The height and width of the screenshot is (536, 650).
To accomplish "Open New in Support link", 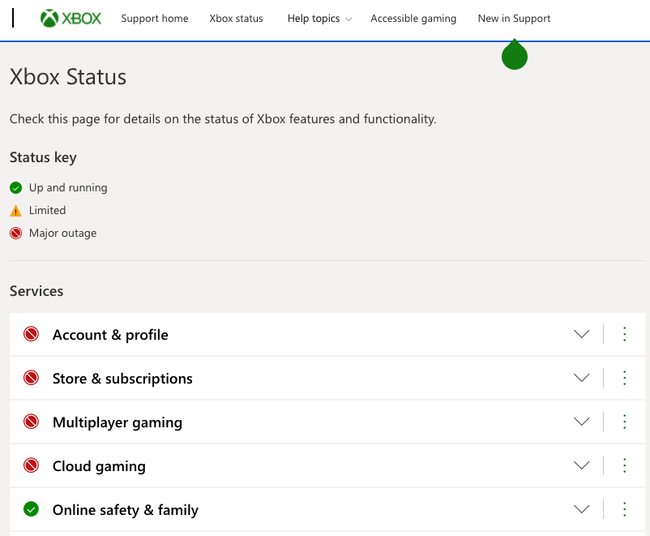I will click(514, 19).
